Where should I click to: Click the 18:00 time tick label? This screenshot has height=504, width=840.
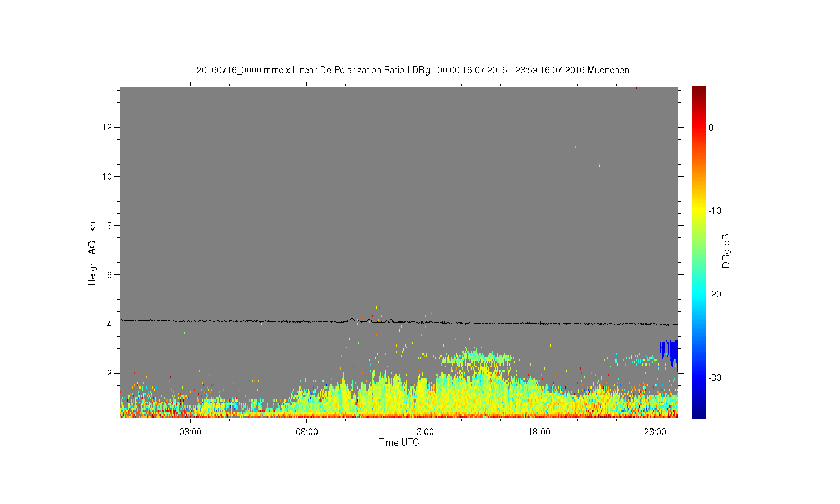click(x=539, y=432)
